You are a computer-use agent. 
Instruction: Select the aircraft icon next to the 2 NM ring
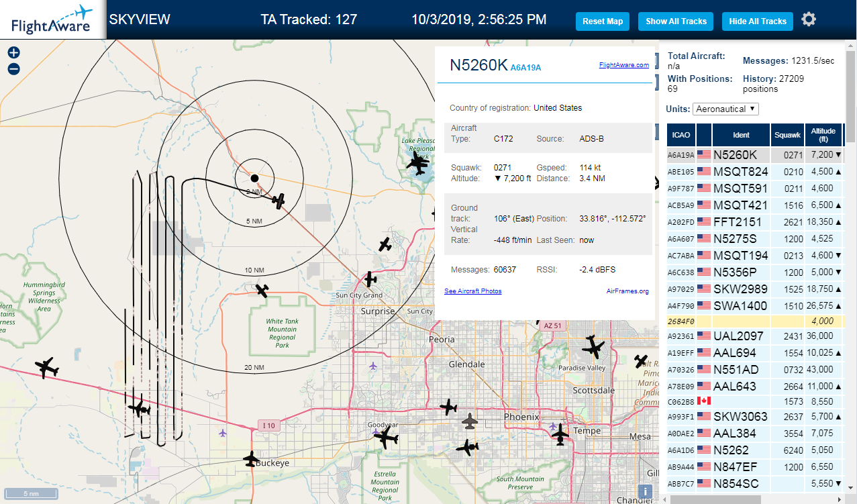click(279, 200)
